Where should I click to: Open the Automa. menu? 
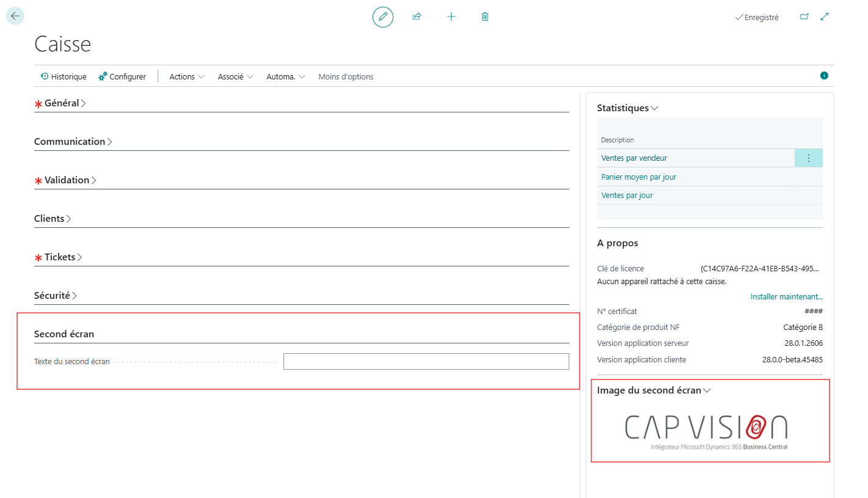coord(286,76)
